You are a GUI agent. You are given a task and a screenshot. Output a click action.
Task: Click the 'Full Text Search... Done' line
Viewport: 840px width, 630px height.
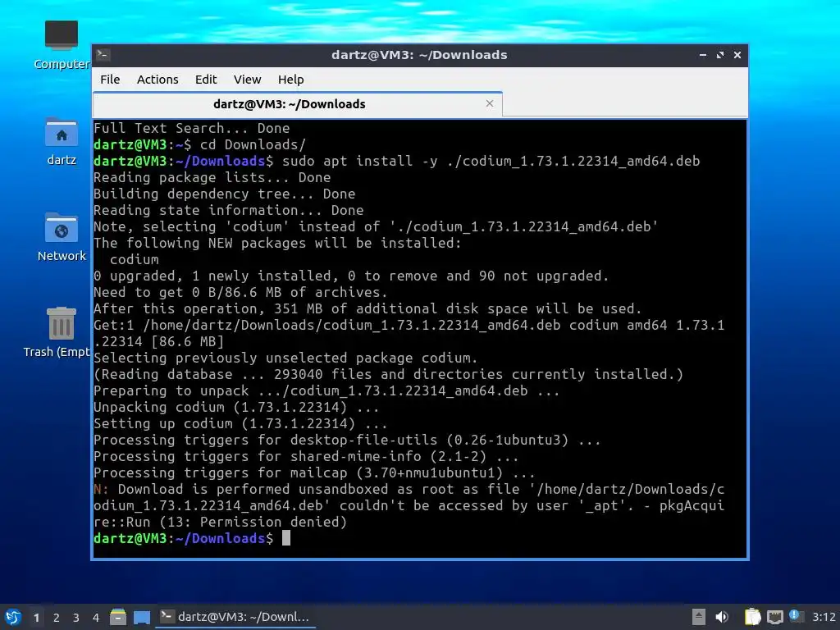(x=192, y=128)
